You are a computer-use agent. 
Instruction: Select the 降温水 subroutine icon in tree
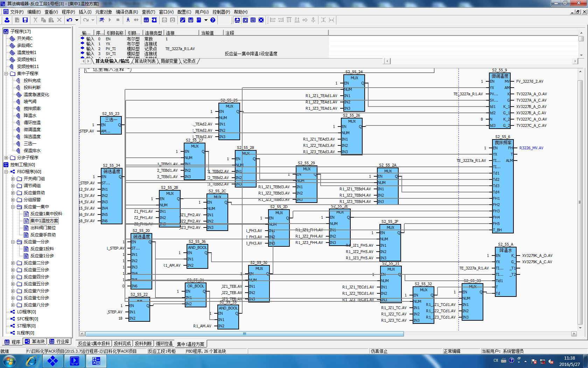coord(19,116)
